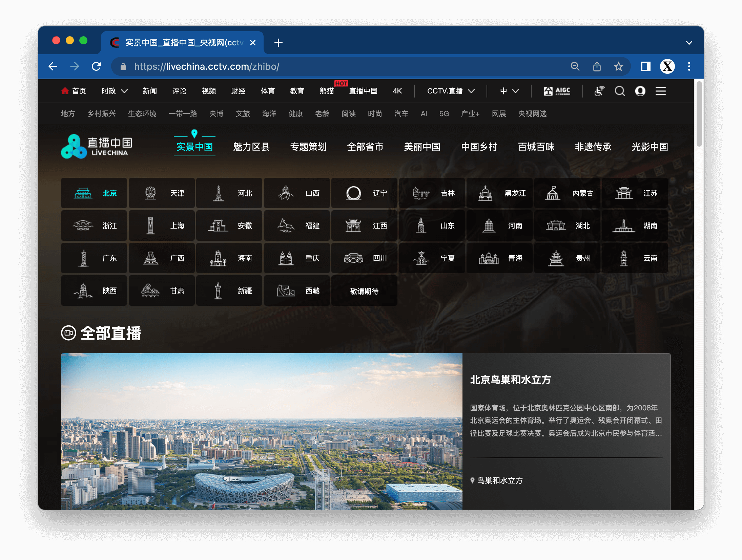Open the Beijing Bird's Nest live thumbnail

[x=262, y=431]
